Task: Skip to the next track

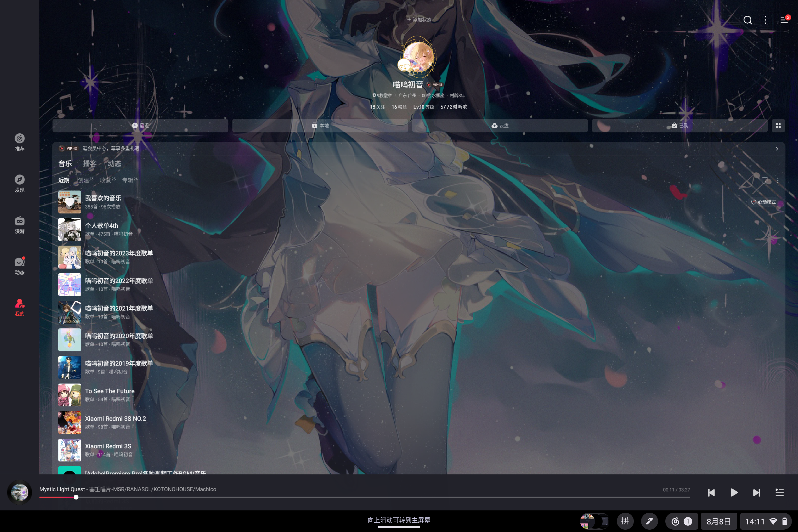Action: (x=757, y=493)
